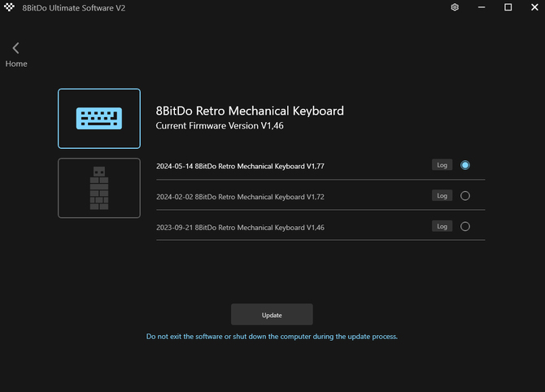Click the 8BitDo logo icon in title bar

[x=10, y=7]
